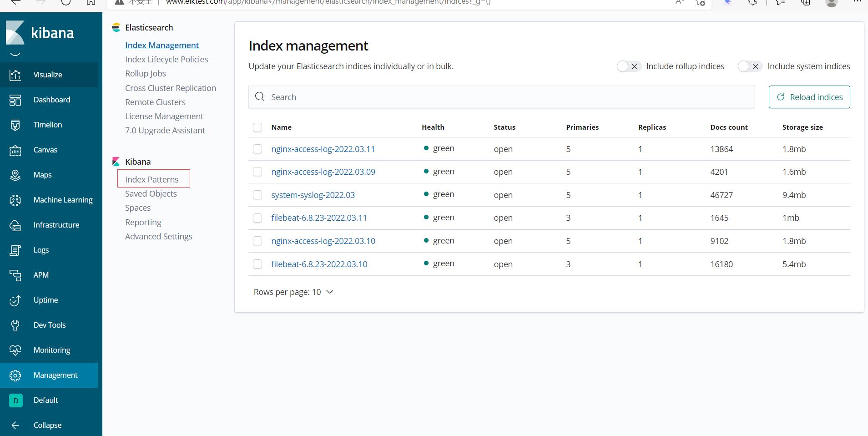This screenshot has width=868, height=436.
Task: Open Dev Tools wrench icon
Action: click(x=15, y=325)
